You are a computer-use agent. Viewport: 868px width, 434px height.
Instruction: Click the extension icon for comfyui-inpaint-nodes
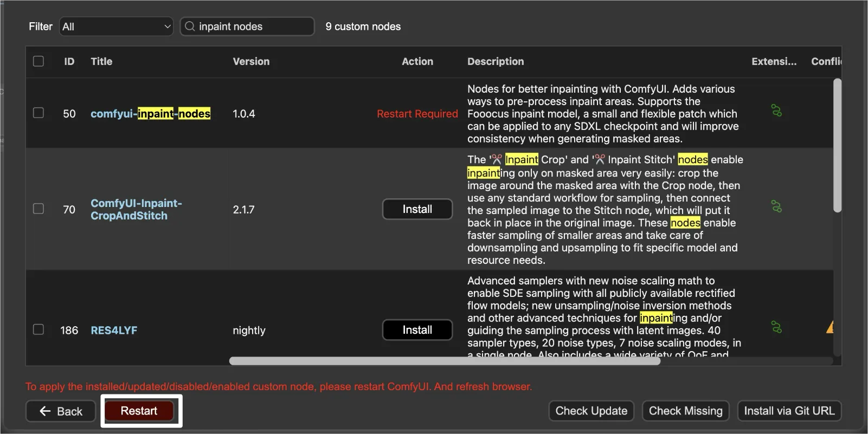click(776, 111)
